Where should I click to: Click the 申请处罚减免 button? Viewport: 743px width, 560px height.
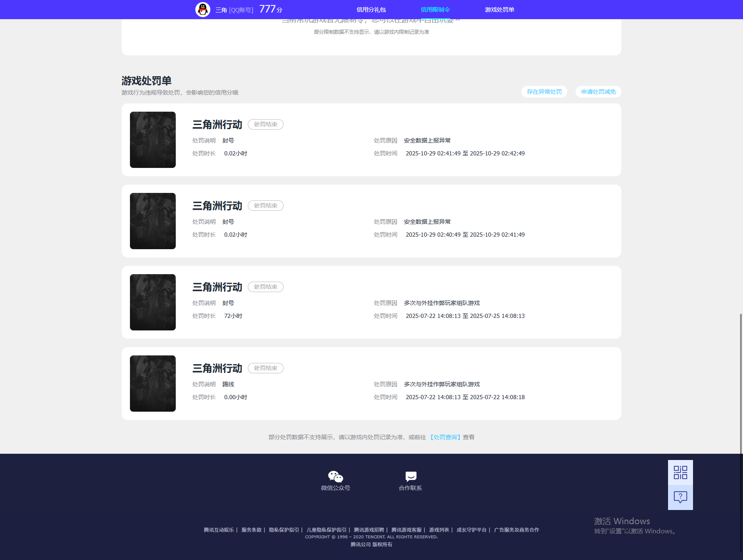[598, 92]
